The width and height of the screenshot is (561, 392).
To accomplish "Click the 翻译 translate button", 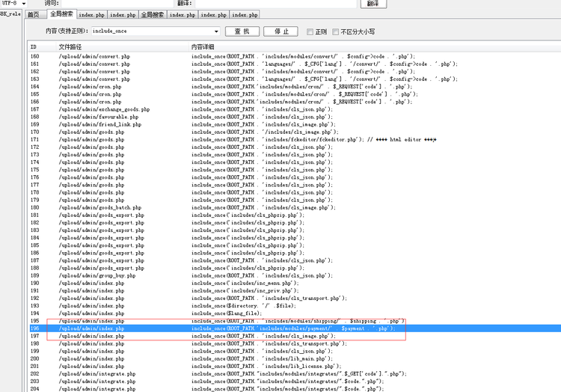I will 373,4.
